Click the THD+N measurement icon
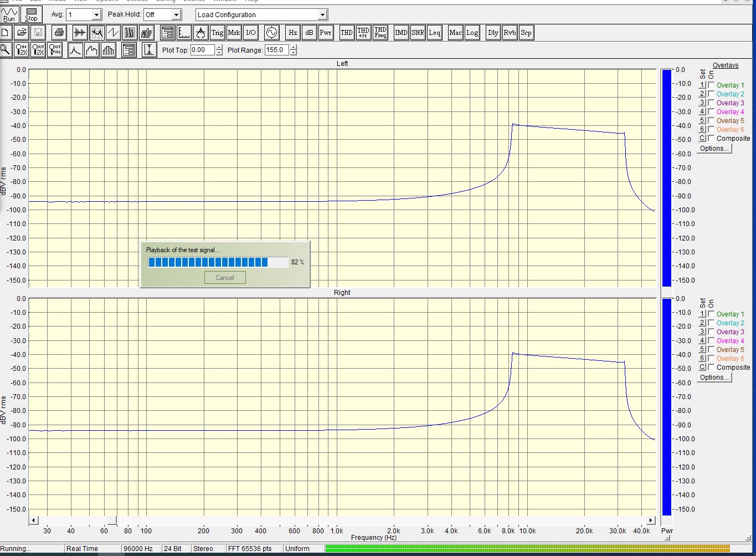Viewport: 756px width, 556px height. point(363,33)
